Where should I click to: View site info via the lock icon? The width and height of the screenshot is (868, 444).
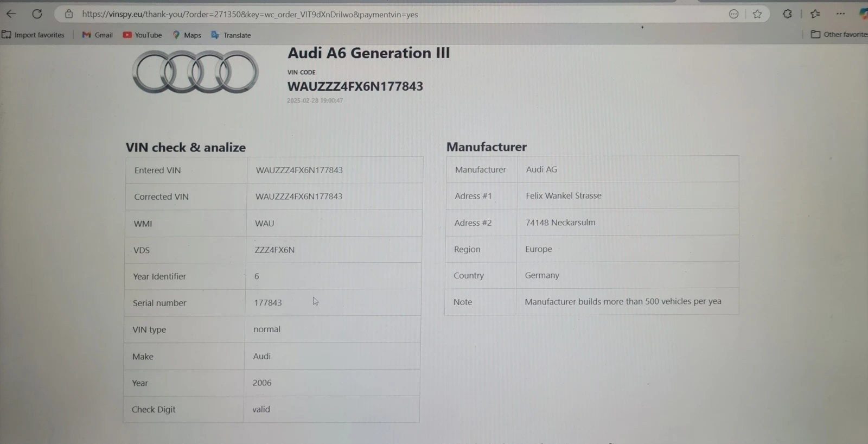tap(69, 14)
